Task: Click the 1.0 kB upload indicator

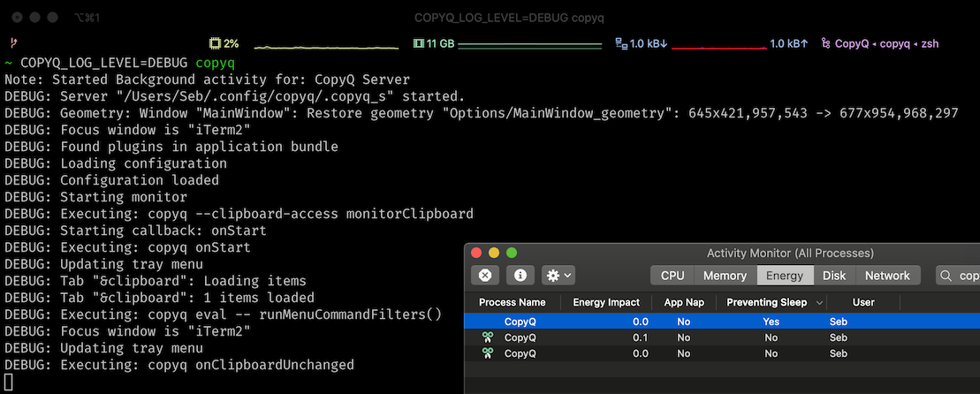Action: [789, 43]
